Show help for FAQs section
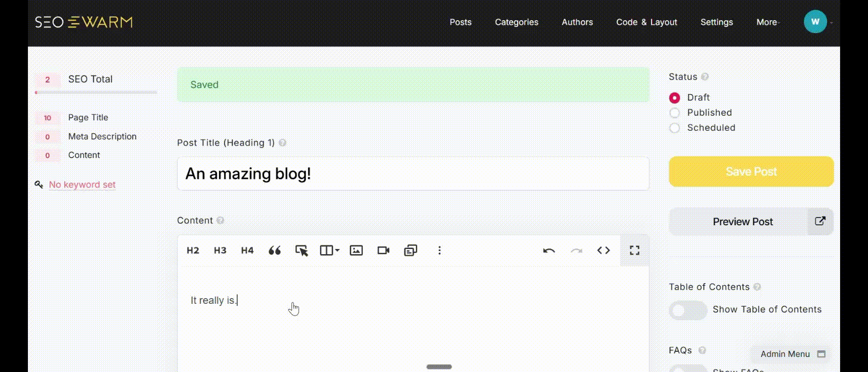 [x=702, y=350]
